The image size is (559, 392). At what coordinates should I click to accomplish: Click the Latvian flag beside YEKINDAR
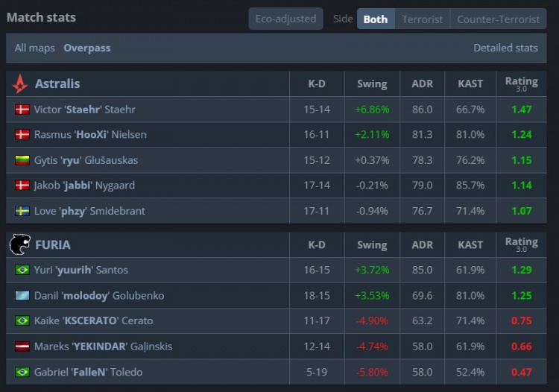[x=22, y=347]
